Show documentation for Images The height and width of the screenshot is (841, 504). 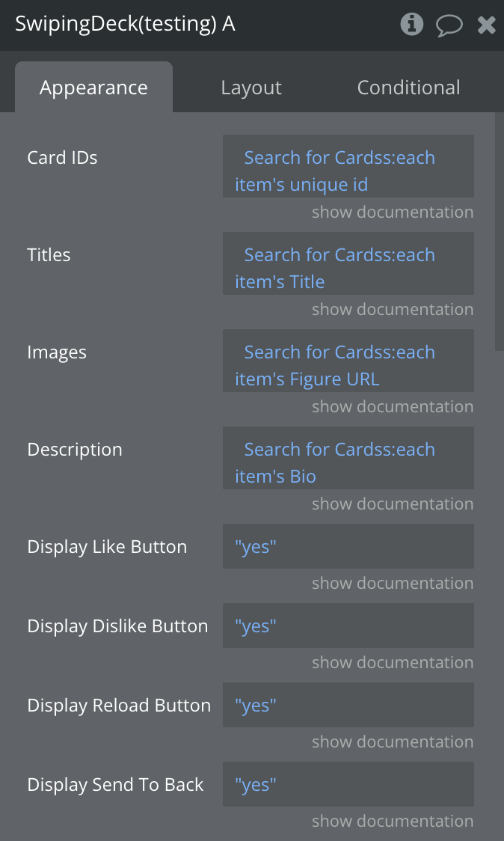(392, 407)
